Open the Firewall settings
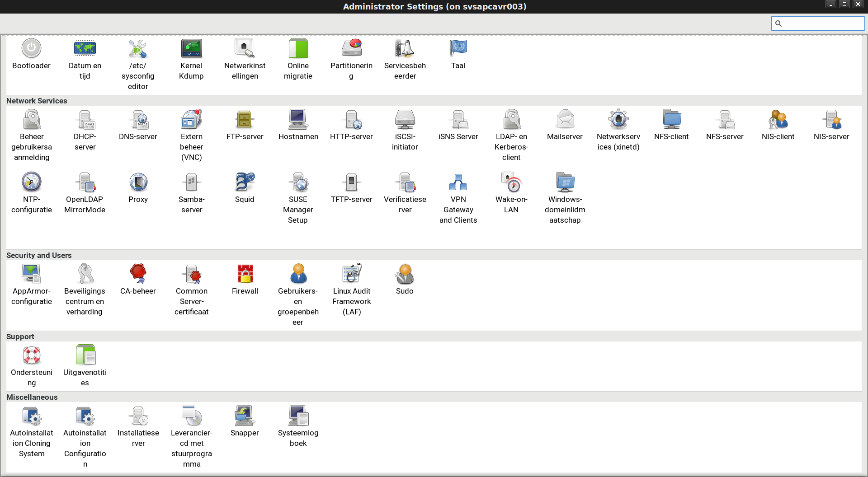The image size is (868, 477). click(245, 273)
